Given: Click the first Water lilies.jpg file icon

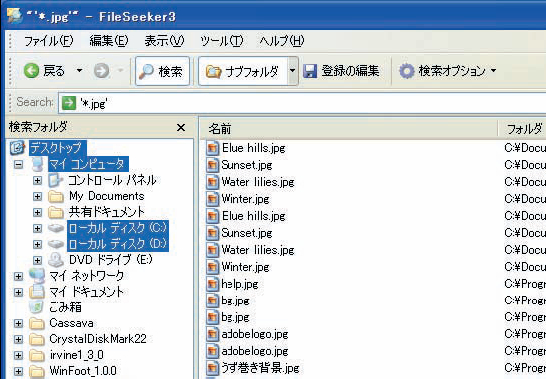Looking at the screenshot, I should [212, 182].
